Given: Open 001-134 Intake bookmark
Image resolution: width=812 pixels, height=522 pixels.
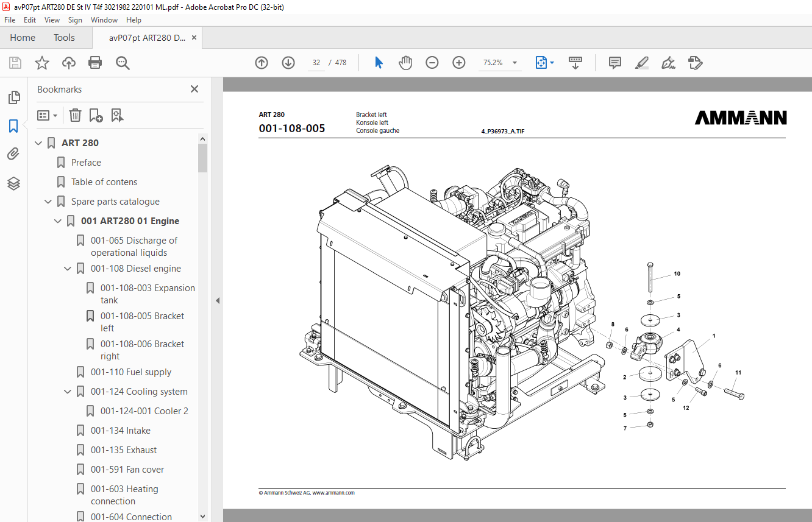Looking at the screenshot, I should click(x=121, y=431).
